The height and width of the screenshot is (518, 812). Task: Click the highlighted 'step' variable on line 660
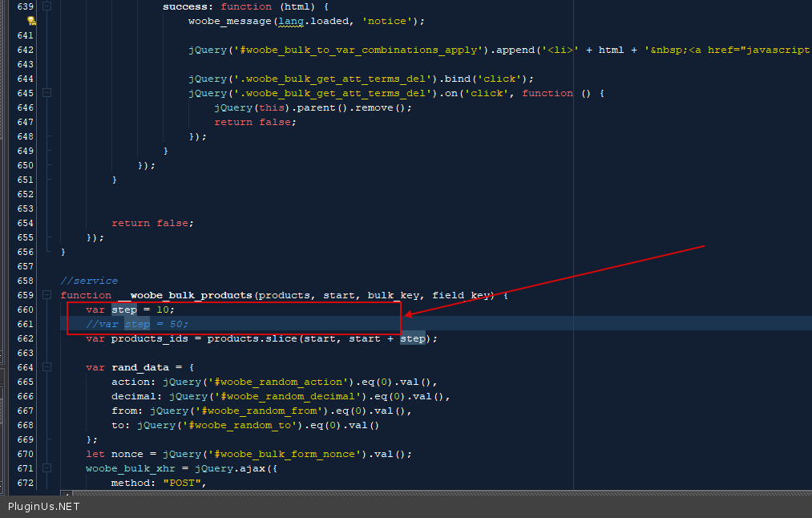click(124, 310)
